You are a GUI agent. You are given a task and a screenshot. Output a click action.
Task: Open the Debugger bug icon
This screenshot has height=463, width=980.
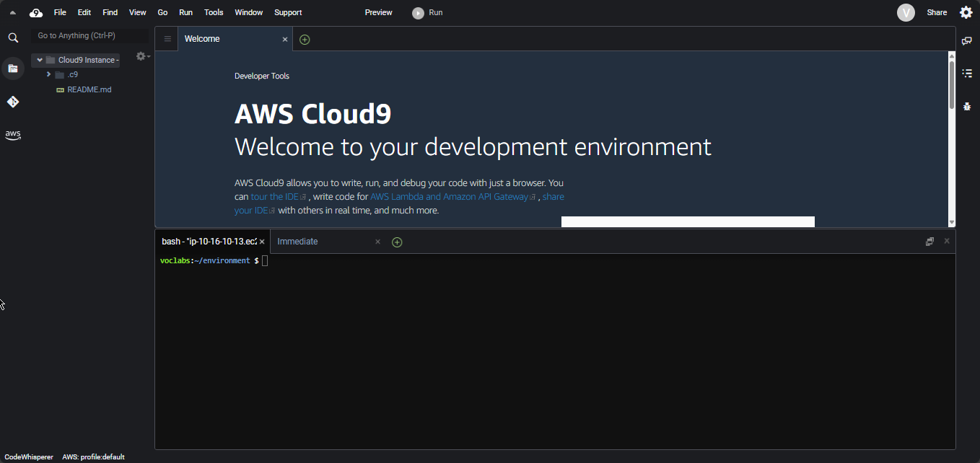967,106
